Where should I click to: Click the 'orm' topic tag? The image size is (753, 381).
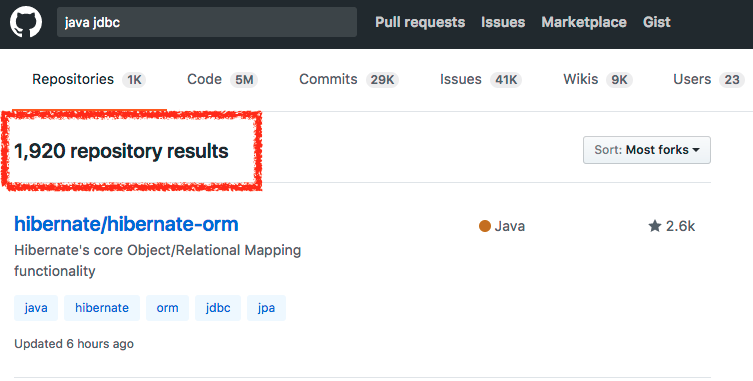point(168,308)
